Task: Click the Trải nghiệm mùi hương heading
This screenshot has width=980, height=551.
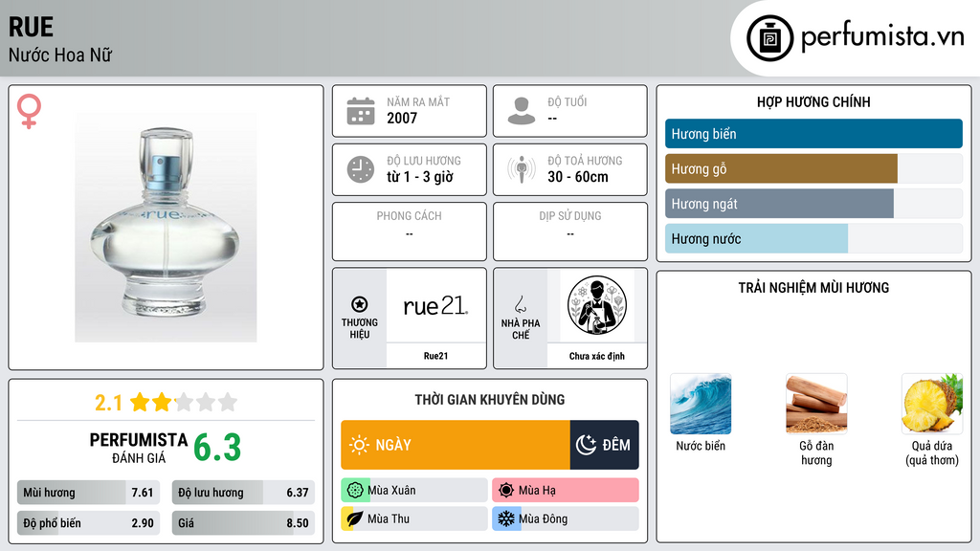Action: coord(813,288)
